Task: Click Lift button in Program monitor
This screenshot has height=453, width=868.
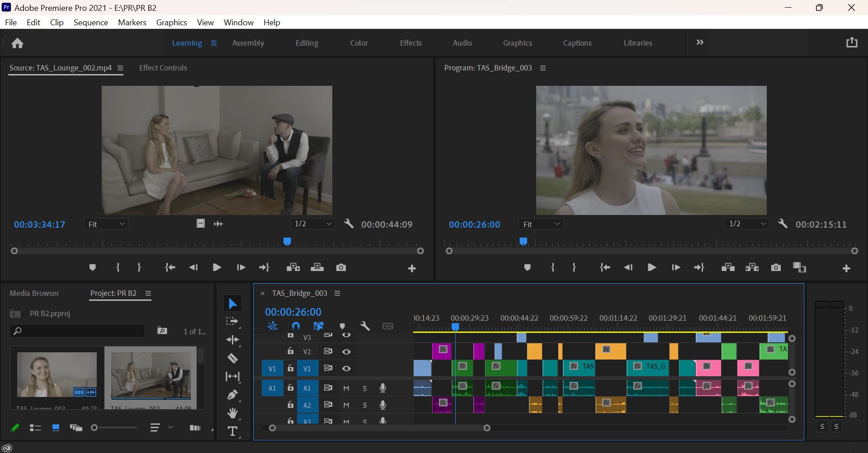Action: tap(728, 267)
